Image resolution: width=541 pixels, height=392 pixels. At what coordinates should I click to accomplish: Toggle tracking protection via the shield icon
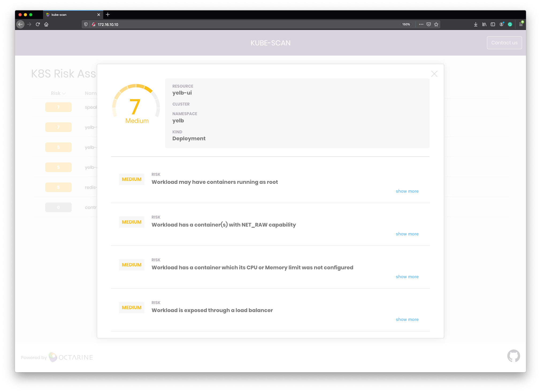86,24
